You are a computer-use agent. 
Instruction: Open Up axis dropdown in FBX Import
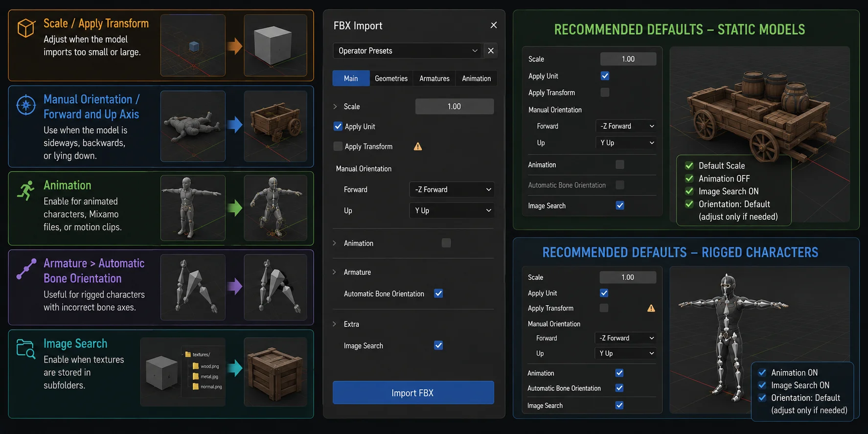pyautogui.click(x=452, y=210)
